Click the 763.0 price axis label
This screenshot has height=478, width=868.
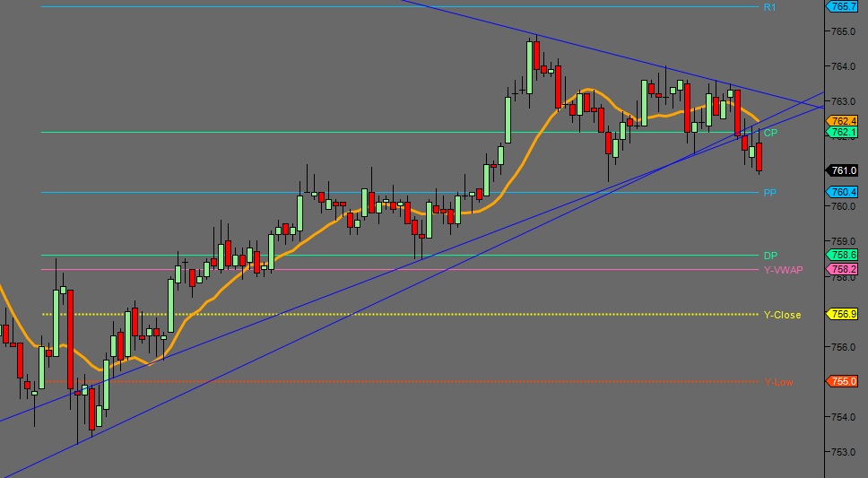843,101
